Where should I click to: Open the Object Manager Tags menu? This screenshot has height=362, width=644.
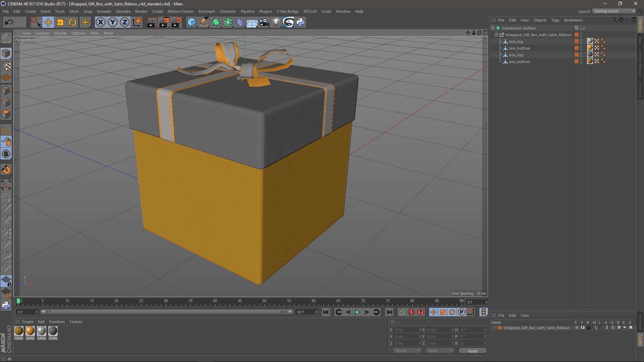(555, 20)
